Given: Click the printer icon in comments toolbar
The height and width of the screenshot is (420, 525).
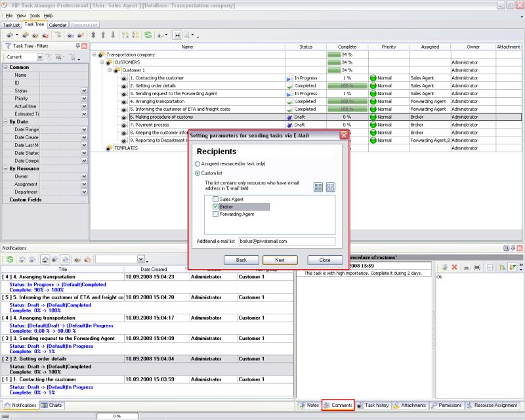Looking at the screenshot, I should click(477, 267).
